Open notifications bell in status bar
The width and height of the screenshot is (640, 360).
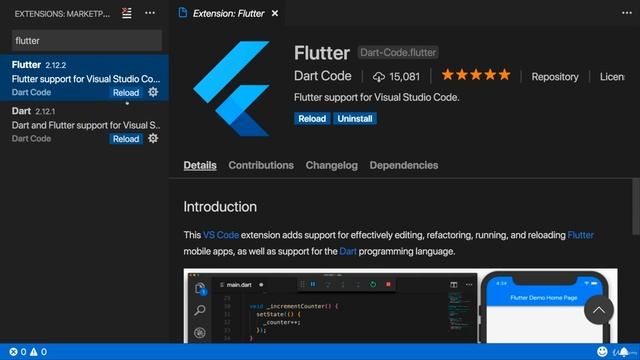point(624,352)
